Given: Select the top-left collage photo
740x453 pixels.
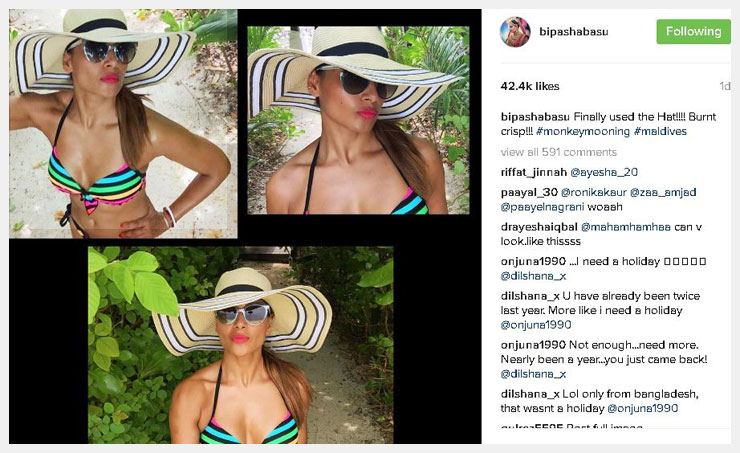Looking at the screenshot, I should [x=123, y=124].
